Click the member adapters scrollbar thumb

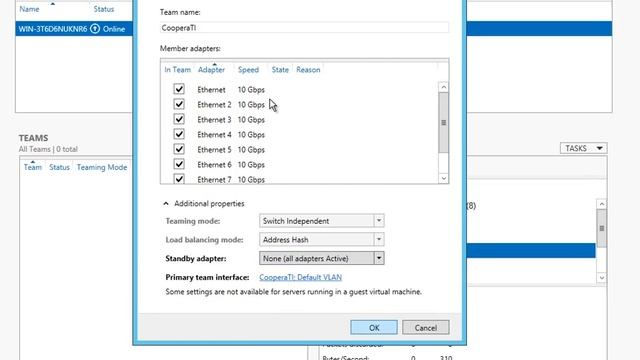click(x=443, y=122)
